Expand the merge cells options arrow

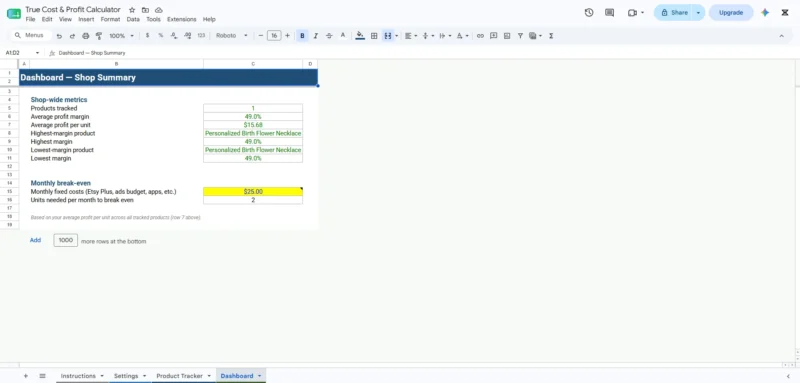click(396, 36)
